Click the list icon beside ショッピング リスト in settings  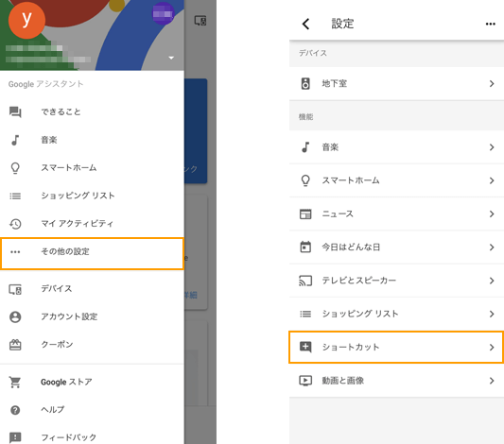point(305,314)
